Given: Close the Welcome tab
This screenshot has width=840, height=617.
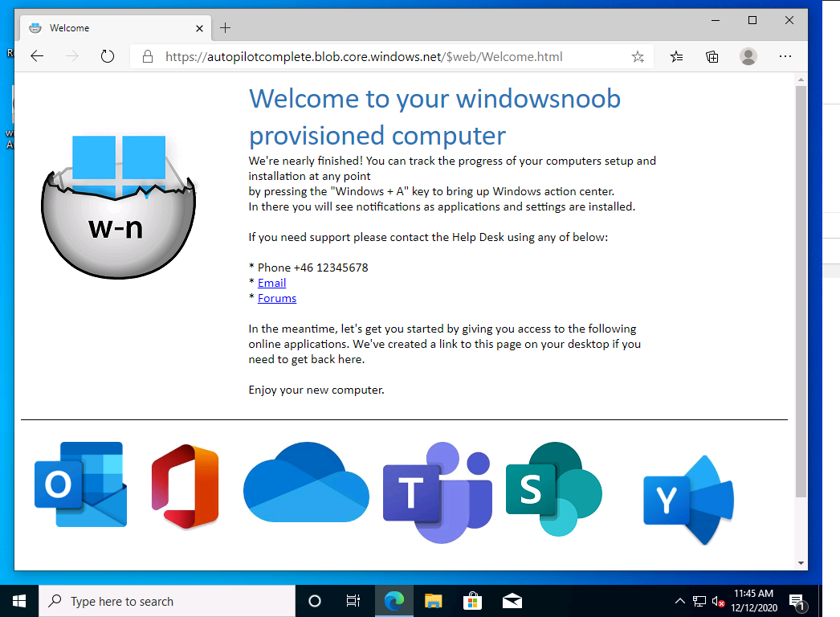Looking at the screenshot, I should 199,28.
